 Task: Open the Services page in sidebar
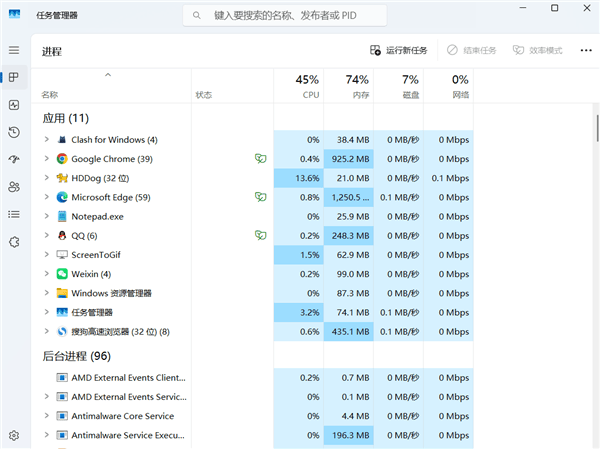pyautogui.click(x=14, y=241)
